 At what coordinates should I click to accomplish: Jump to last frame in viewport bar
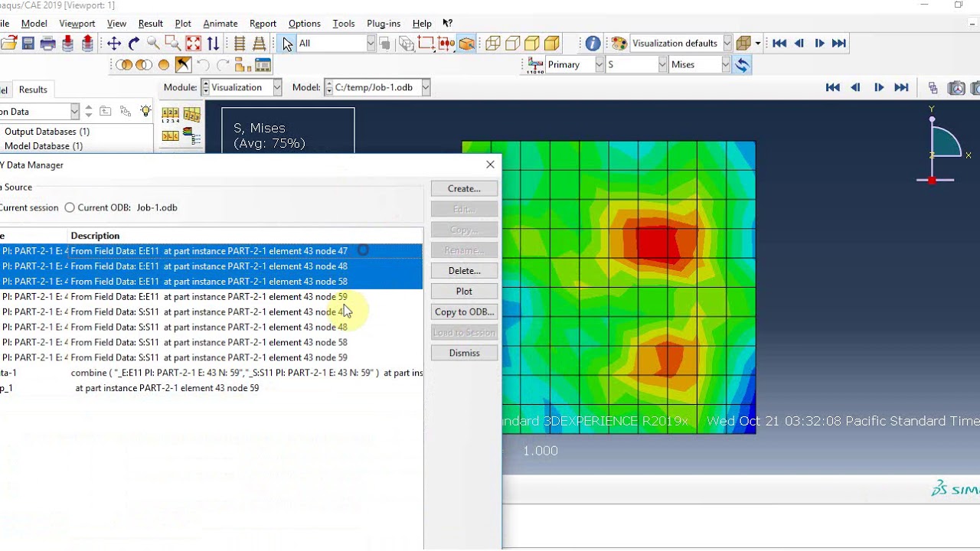[902, 88]
